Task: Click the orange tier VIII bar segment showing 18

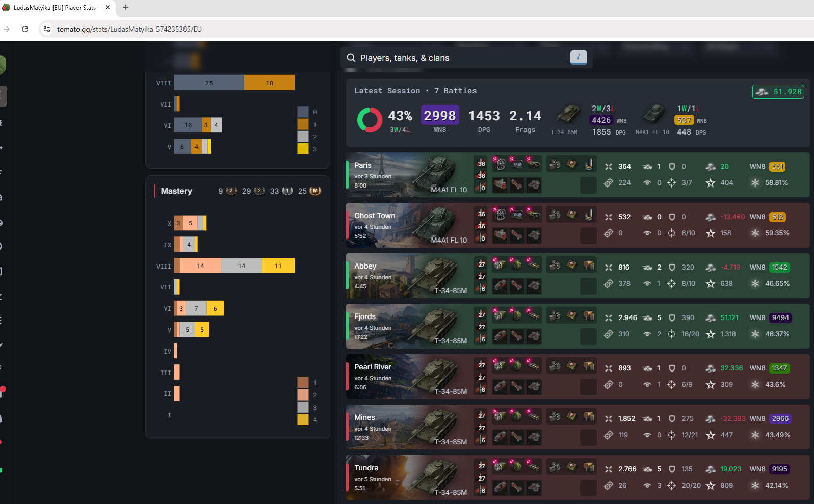Action: pos(269,83)
